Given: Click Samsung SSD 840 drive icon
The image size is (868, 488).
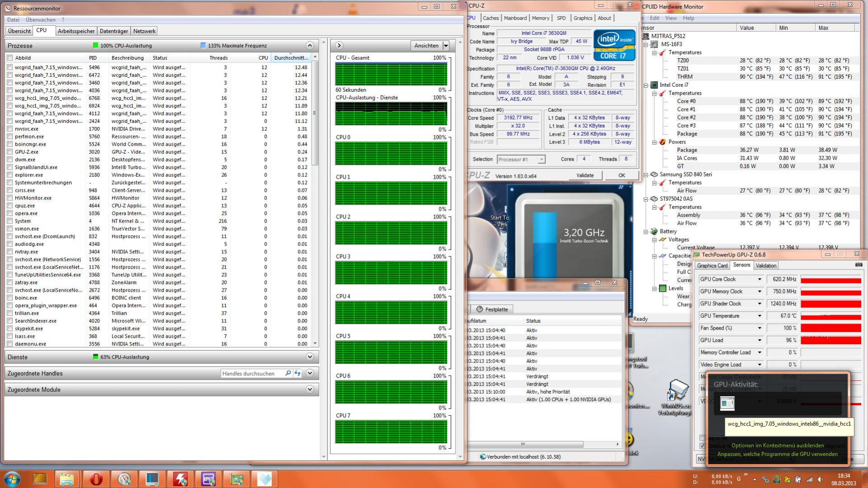Looking at the screenshot, I should click(654, 175).
